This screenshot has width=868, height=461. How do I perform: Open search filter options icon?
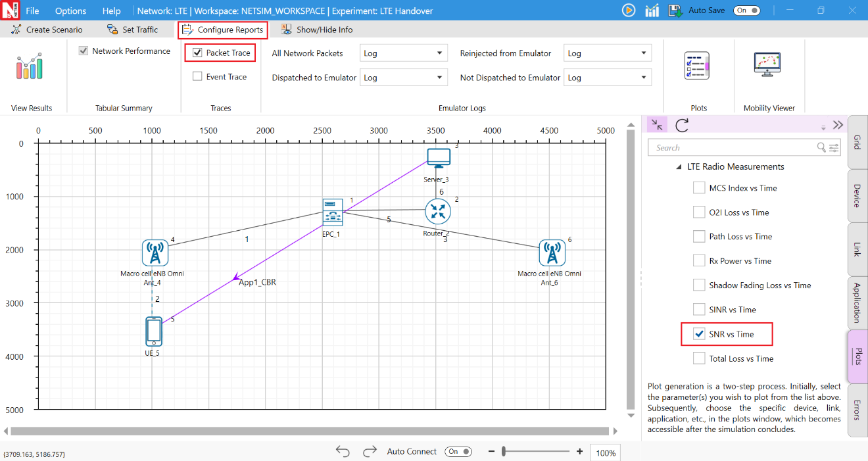[834, 147]
